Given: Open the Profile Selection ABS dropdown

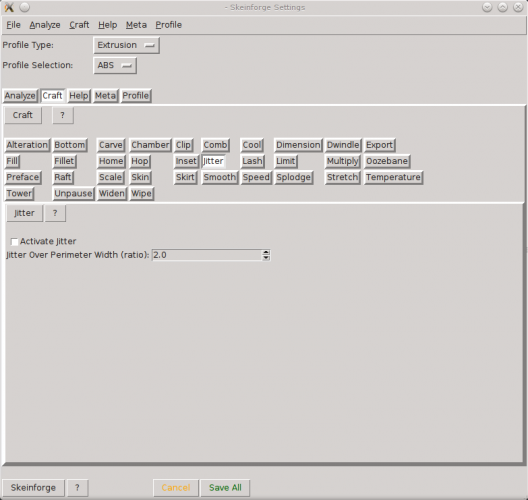Looking at the screenshot, I should click(115, 65).
